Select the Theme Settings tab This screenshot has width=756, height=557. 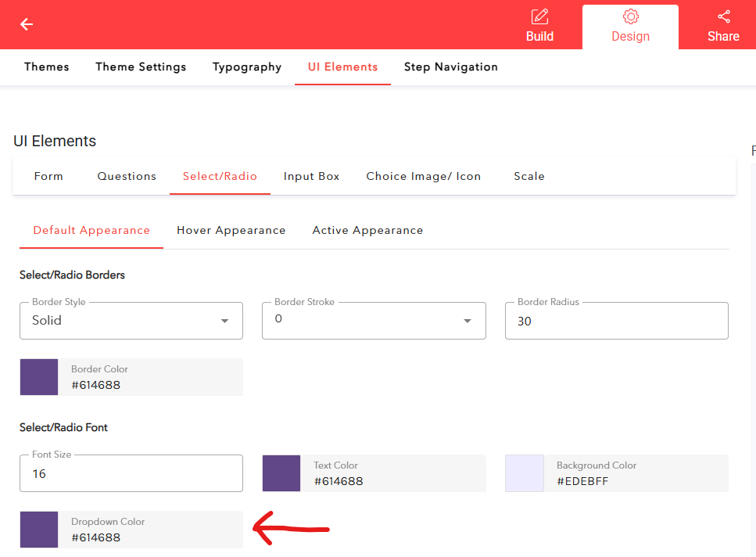(x=141, y=66)
